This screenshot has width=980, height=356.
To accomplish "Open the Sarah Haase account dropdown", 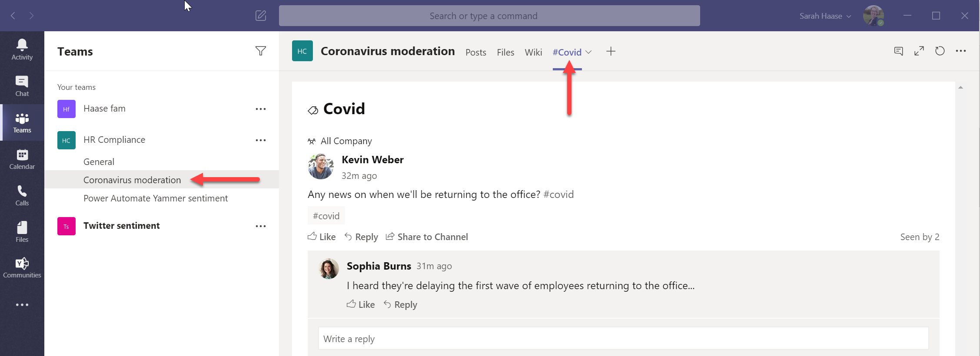I will (x=825, y=16).
